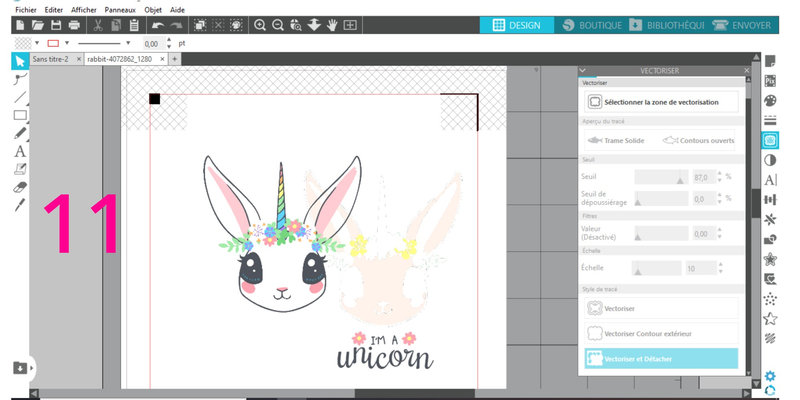Pick the rectangle drawing tool

tap(19, 115)
